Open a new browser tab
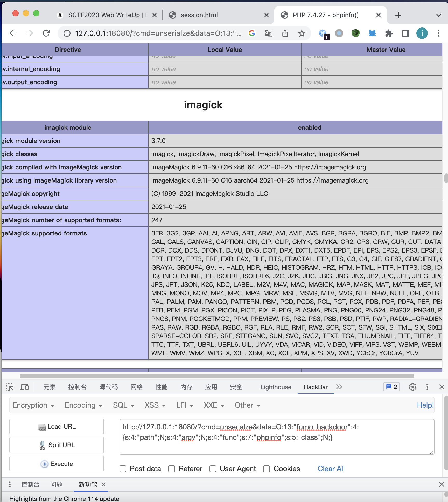The height and width of the screenshot is (502, 448). coord(398,15)
